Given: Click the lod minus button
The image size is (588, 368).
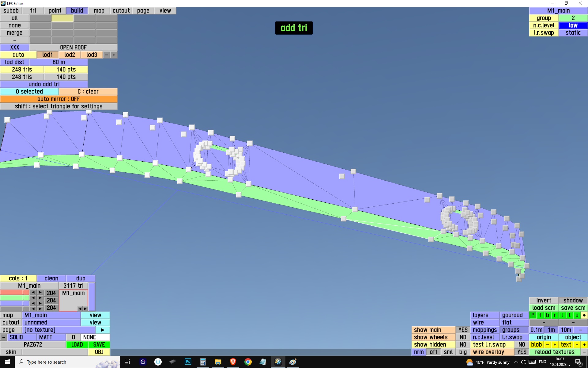Looking at the screenshot, I should click(106, 55).
